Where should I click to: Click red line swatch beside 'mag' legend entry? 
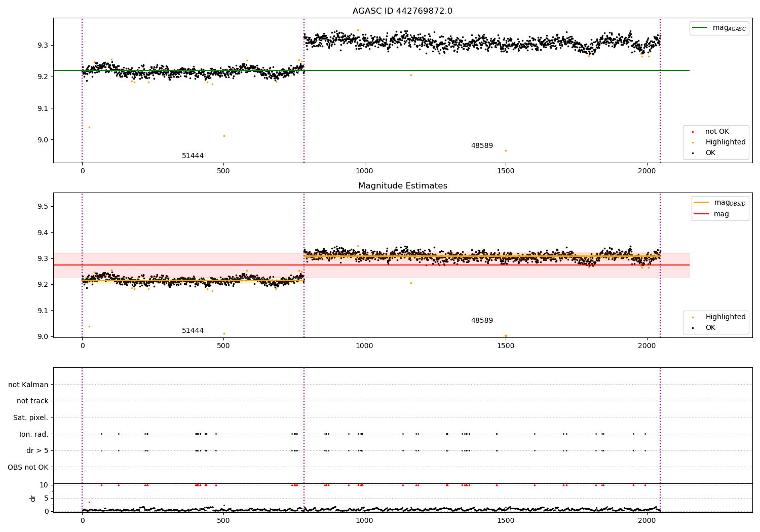[x=701, y=214]
